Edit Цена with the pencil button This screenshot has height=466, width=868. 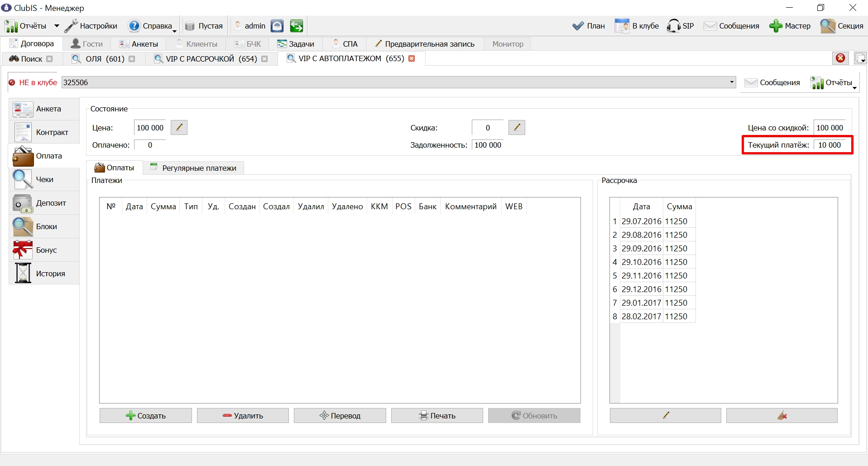point(179,127)
